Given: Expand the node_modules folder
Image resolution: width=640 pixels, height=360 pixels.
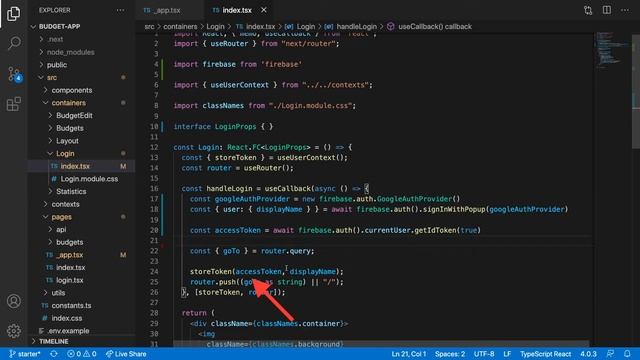Looking at the screenshot, I should point(82,52).
